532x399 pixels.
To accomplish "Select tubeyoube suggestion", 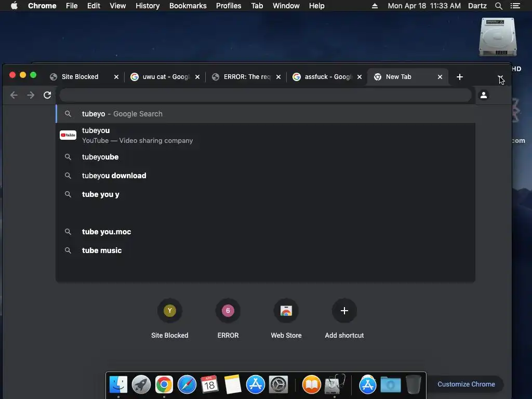I will coord(265,157).
